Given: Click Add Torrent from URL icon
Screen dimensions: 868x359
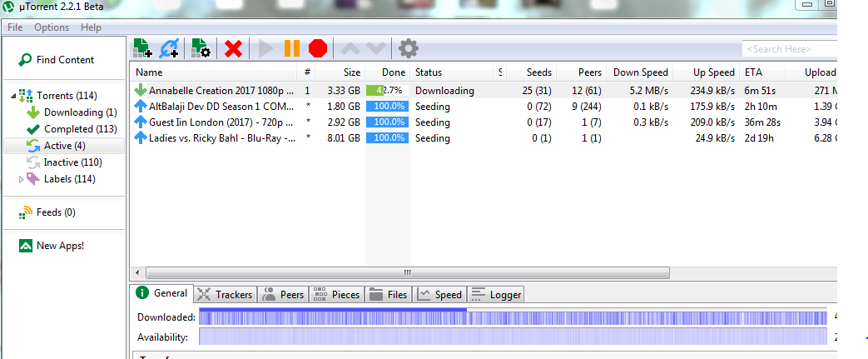Looking at the screenshot, I should tap(169, 48).
